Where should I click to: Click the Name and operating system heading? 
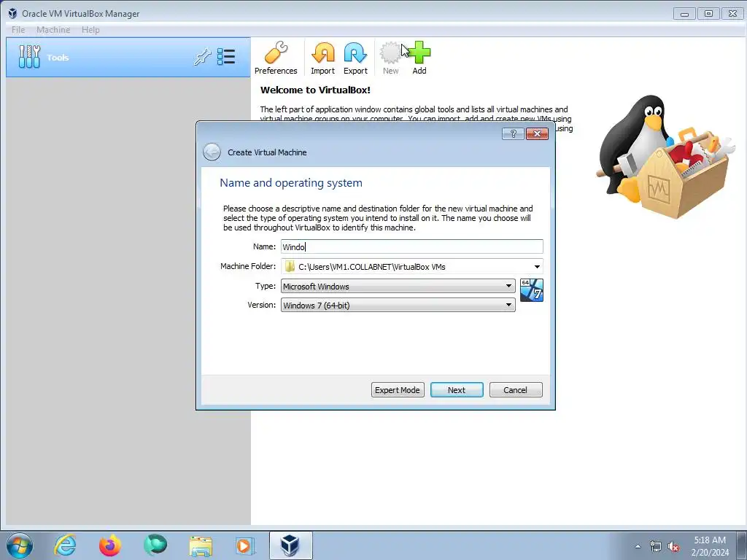click(x=291, y=183)
